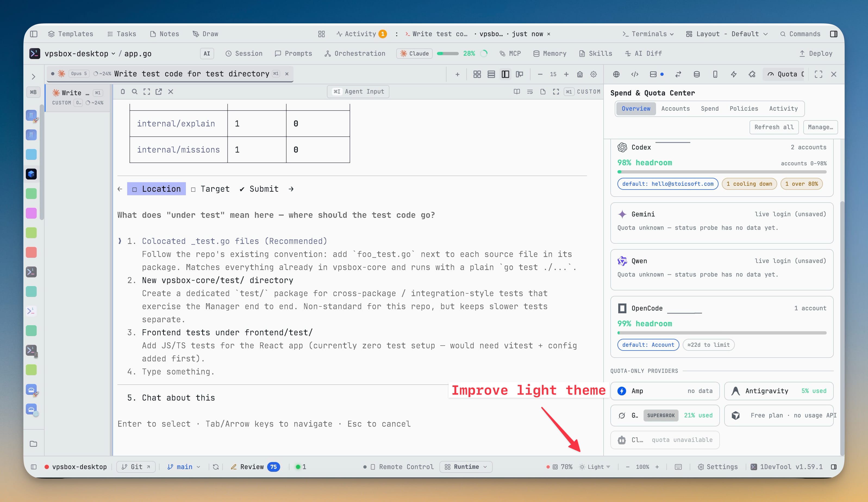The height and width of the screenshot is (502, 868).
Task: Open the folder icon at sidebar bottom
Action: 33,444
